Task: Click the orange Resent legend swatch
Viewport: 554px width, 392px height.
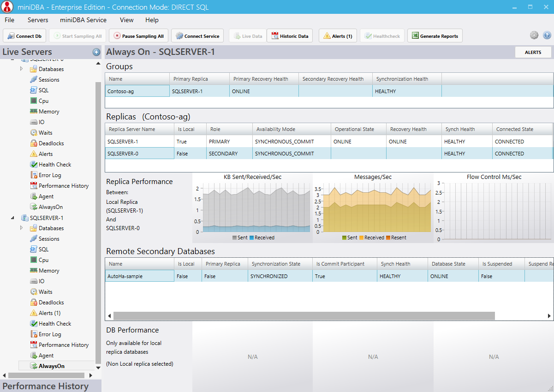Action: (388, 238)
